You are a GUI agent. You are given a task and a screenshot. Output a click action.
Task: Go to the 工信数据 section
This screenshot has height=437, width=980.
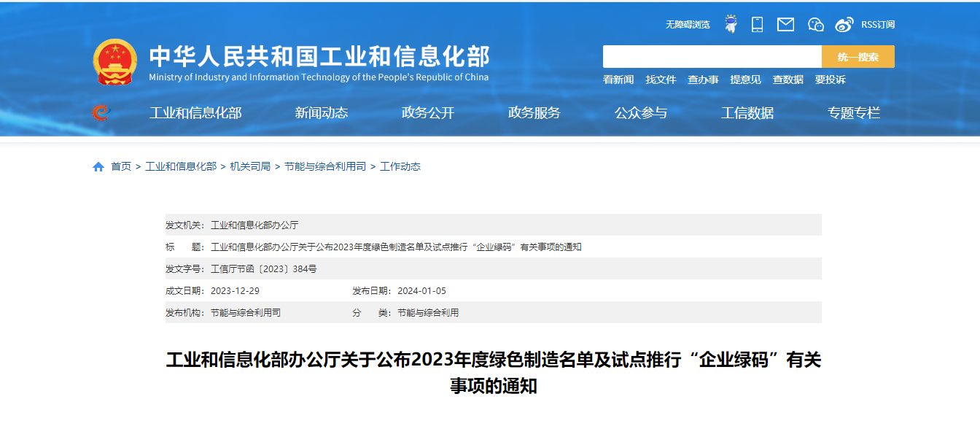click(x=747, y=113)
